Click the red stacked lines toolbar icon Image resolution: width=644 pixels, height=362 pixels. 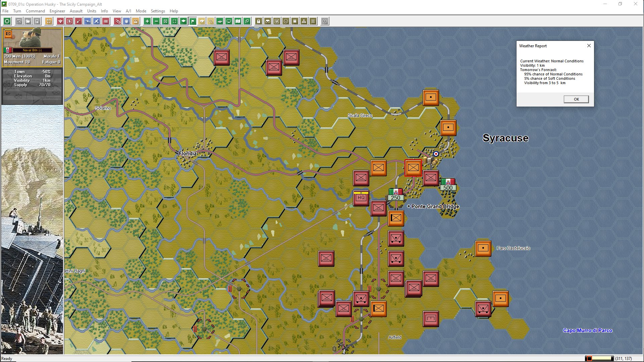coord(106,21)
